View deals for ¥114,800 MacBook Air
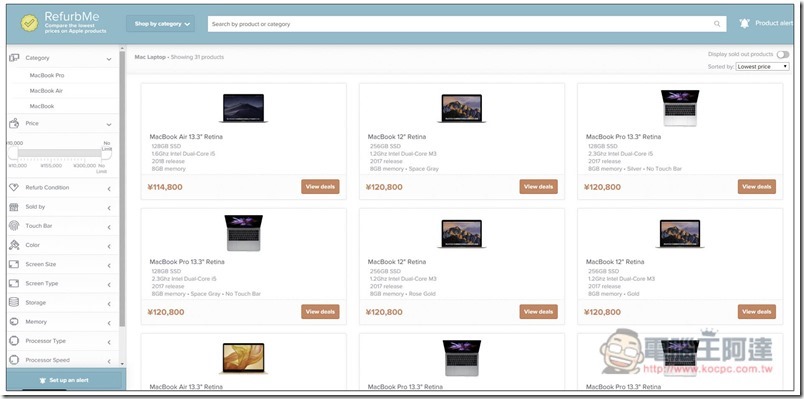Viewport: 804px width, 399px height. pos(320,187)
